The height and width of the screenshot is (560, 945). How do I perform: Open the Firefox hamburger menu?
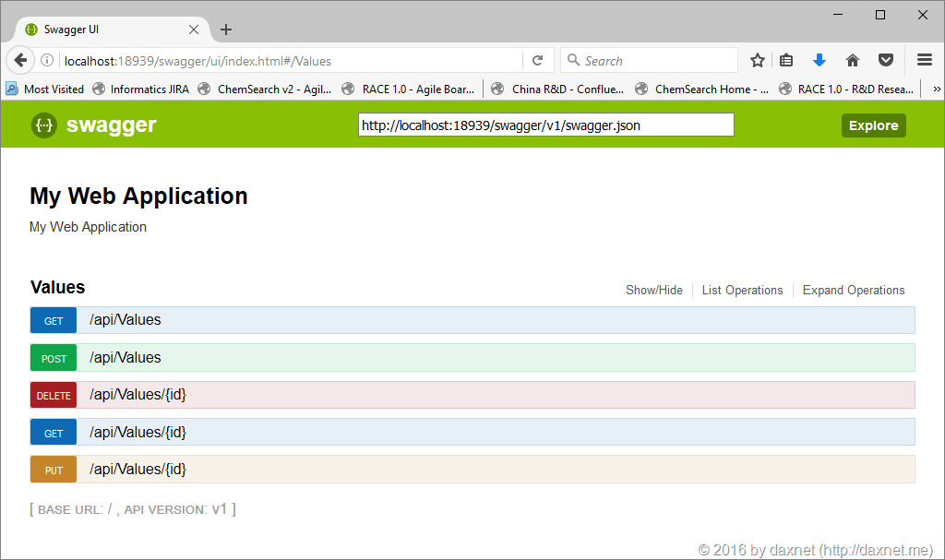(x=925, y=60)
